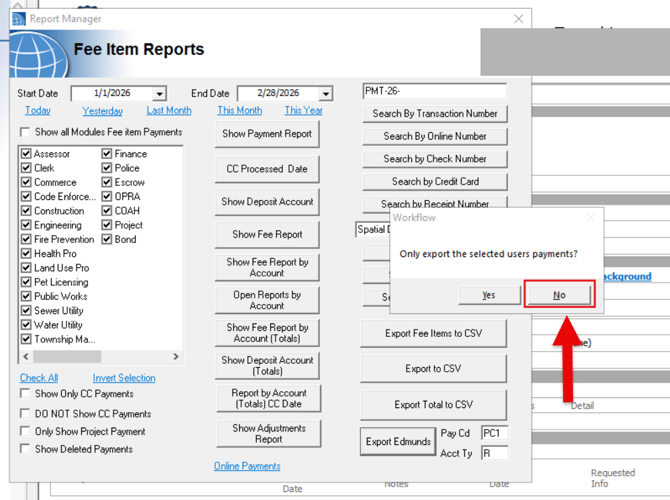The height and width of the screenshot is (500, 670).
Task: Click Export Fee Items to CSV button
Action: point(433,333)
